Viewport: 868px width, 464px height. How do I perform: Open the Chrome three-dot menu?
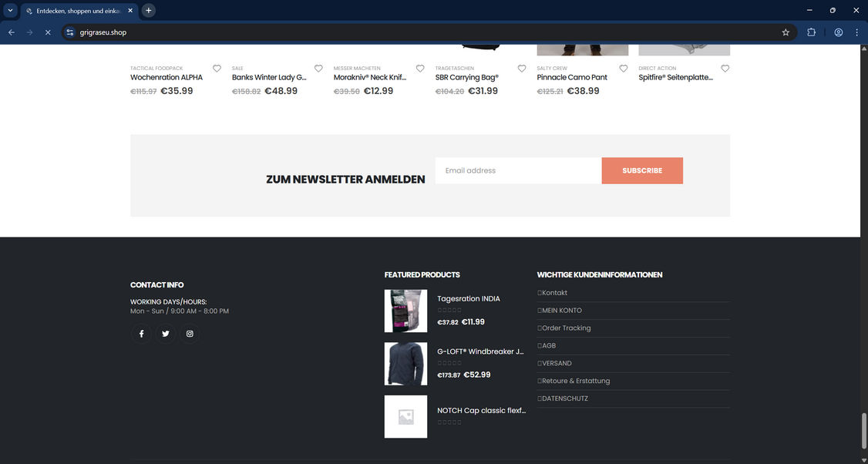[x=856, y=32]
